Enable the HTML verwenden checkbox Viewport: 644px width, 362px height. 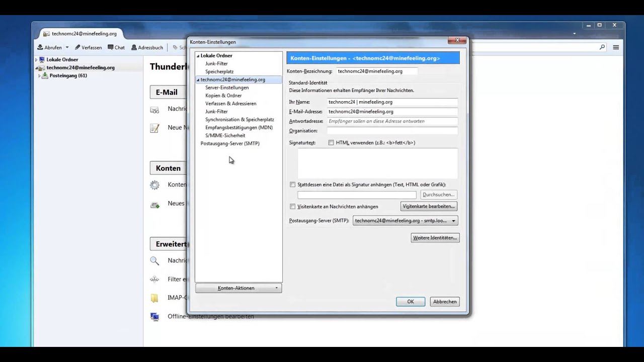coord(331,143)
